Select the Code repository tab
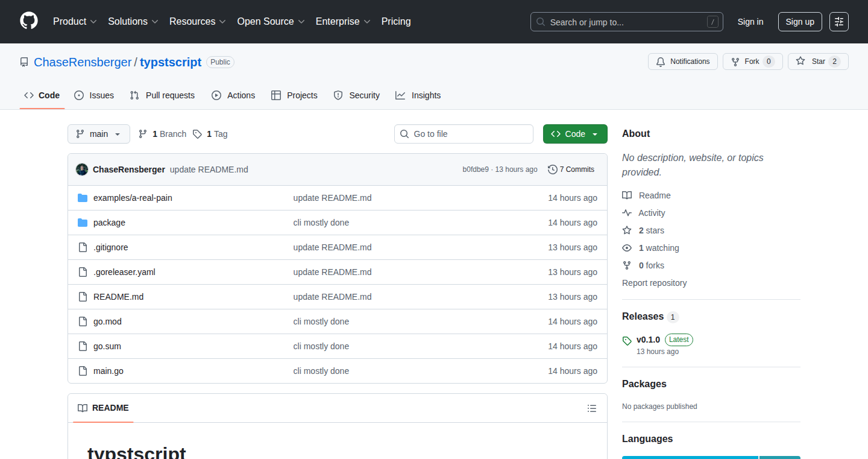 (42, 95)
